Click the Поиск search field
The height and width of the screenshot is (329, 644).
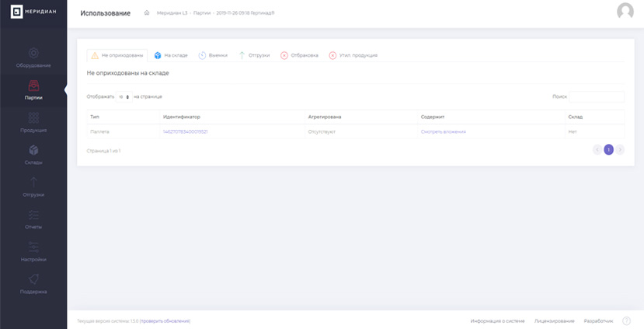(x=597, y=96)
